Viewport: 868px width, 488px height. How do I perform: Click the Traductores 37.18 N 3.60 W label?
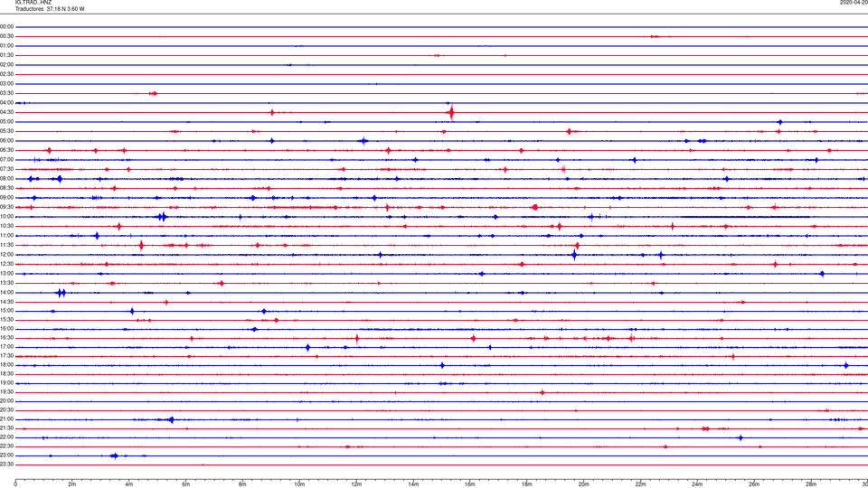click(50, 9)
